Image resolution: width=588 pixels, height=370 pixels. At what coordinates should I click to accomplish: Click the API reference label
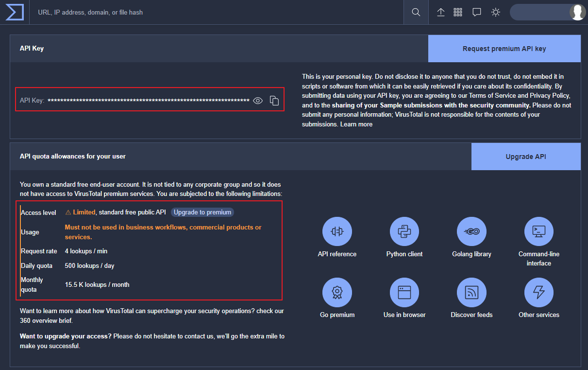coord(337,254)
